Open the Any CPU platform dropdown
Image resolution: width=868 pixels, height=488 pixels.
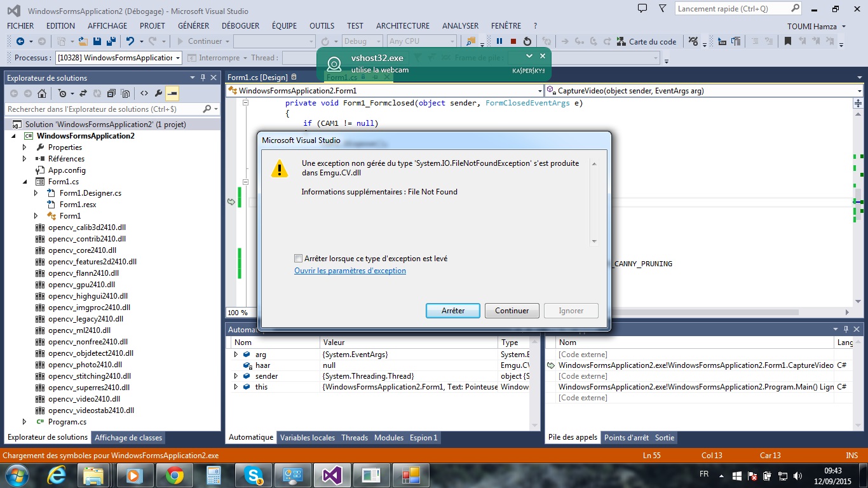[422, 41]
